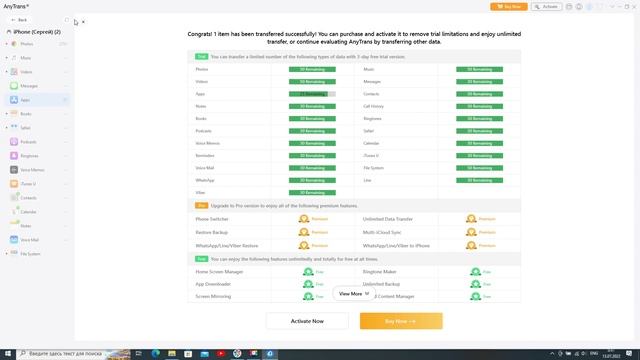Click the Apps remaining progress bar
The width and height of the screenshot is (640, 360).
[x=312, y=94]
